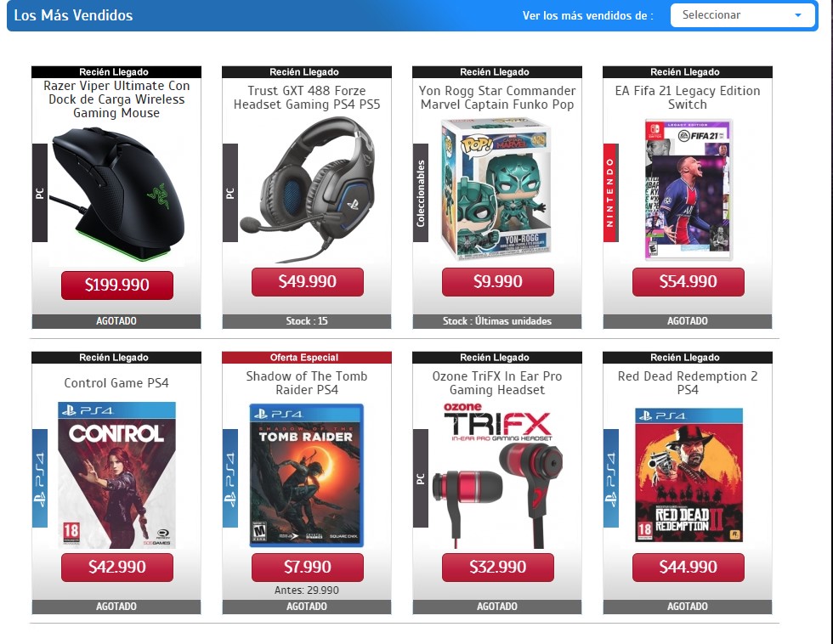Click the Tomb Raider PS4 cover art
833x644 pixels.
(307, 475)
